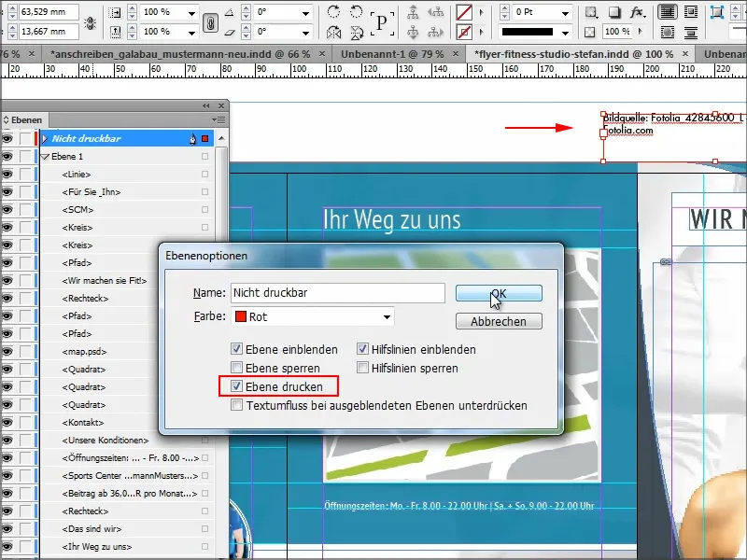747x560 pixels.
Task: Select the No text wrap icon
Action: click(x=668, y=12)
